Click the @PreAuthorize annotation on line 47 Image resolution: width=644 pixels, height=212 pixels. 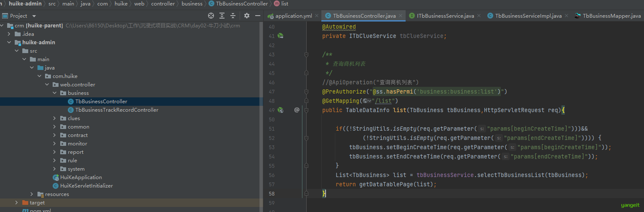[344, 91]
